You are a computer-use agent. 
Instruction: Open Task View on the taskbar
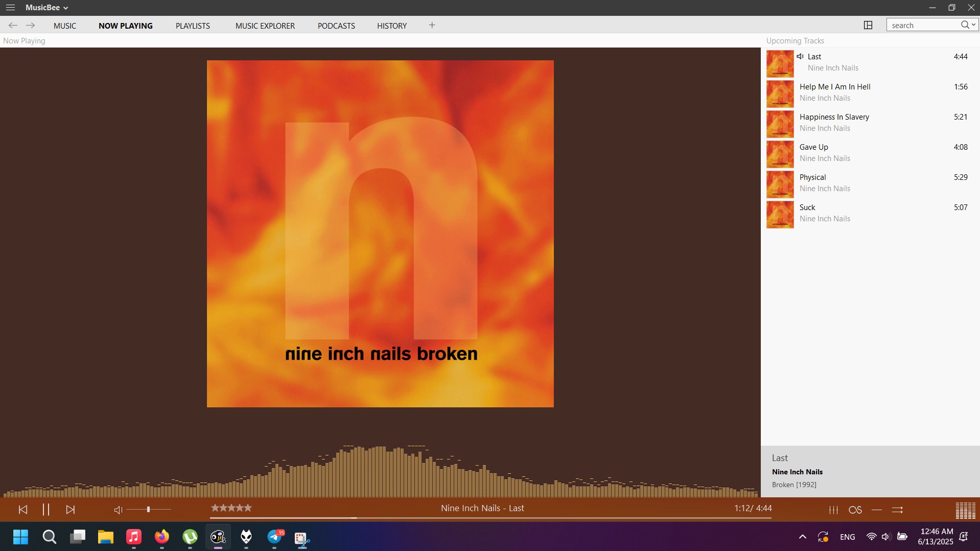(x=78, y=537)
